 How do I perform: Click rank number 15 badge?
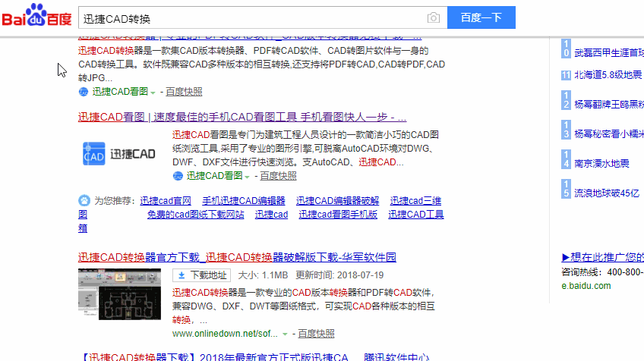click(566, 189)
